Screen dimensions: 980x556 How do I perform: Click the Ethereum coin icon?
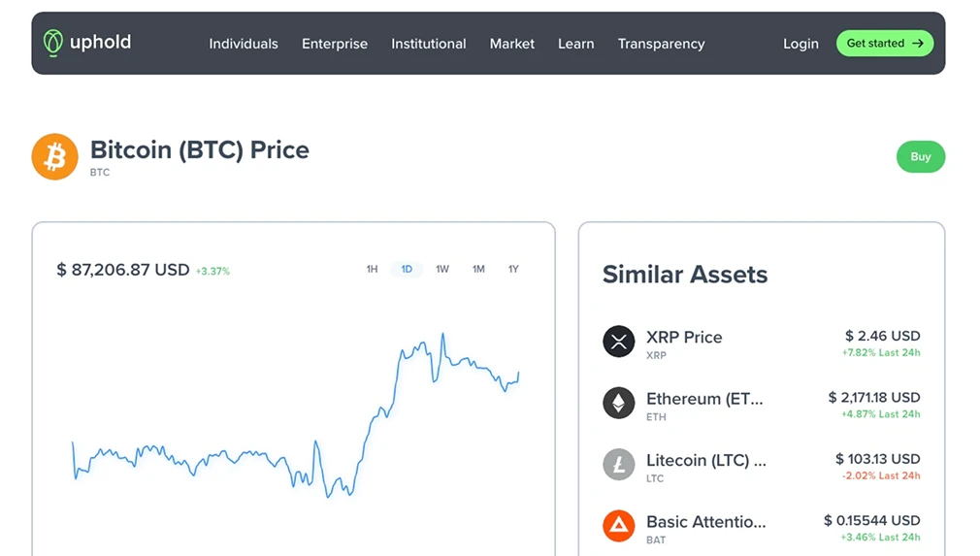tap(619, 403)
